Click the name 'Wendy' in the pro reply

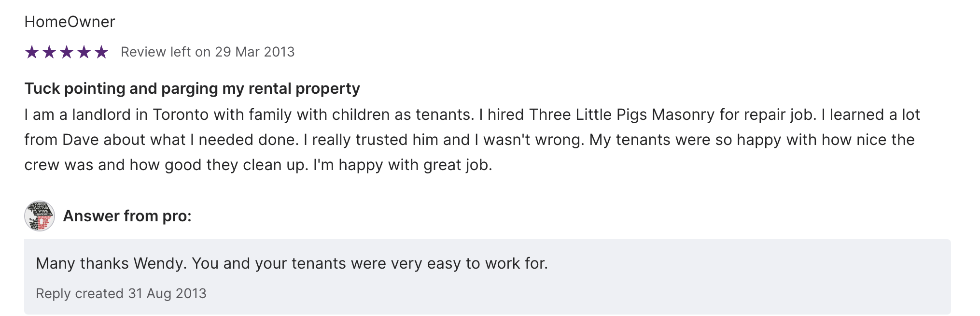(159, 263)
